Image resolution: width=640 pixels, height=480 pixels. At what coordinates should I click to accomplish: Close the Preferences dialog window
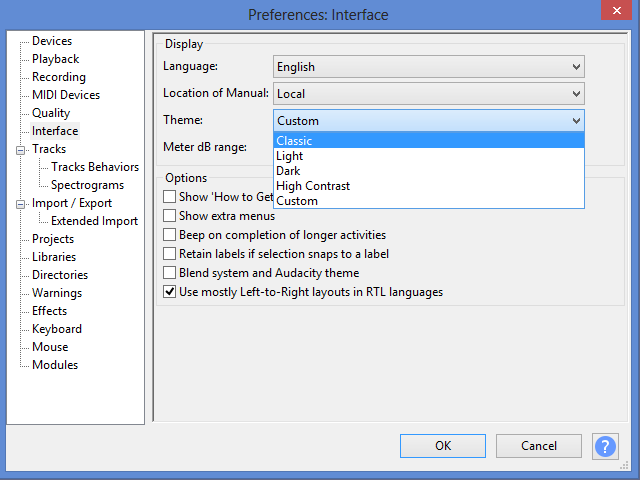[x=615, y=13]
